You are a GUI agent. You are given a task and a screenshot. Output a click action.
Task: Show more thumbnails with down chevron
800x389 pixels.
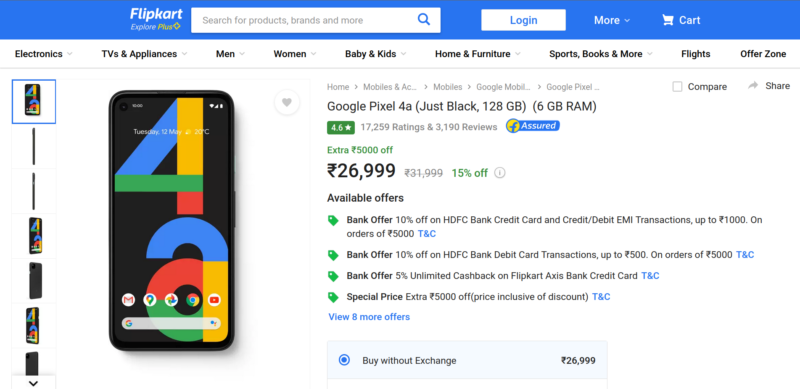pyautogui.click(x=33, y=383)
